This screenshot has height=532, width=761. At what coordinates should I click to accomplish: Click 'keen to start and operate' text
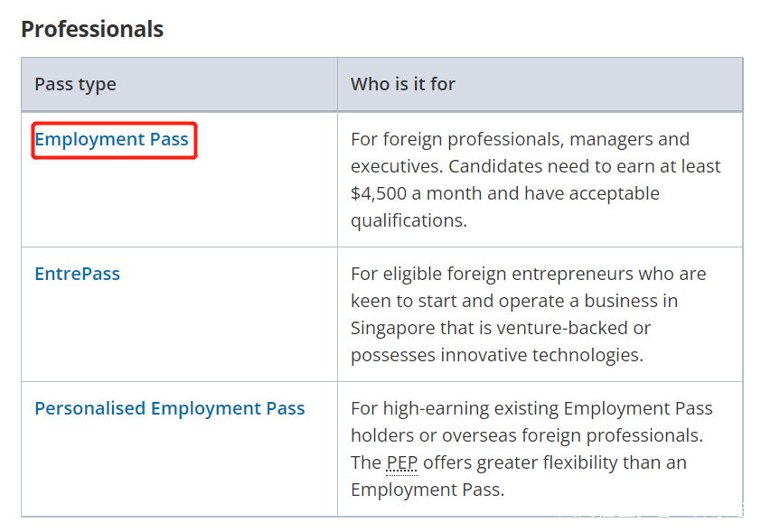click(x=464, y=301)
